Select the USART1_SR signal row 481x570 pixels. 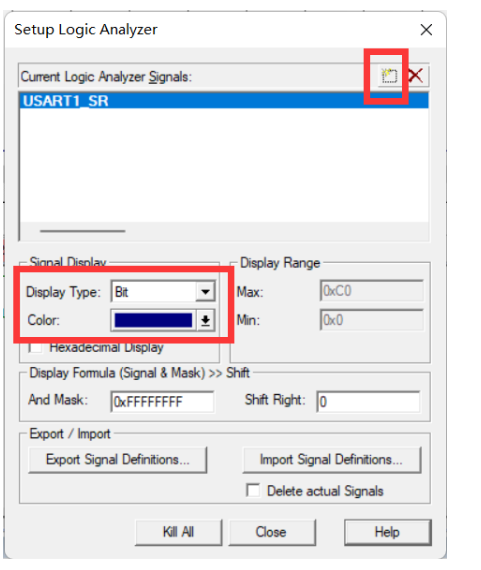point(224,101)
